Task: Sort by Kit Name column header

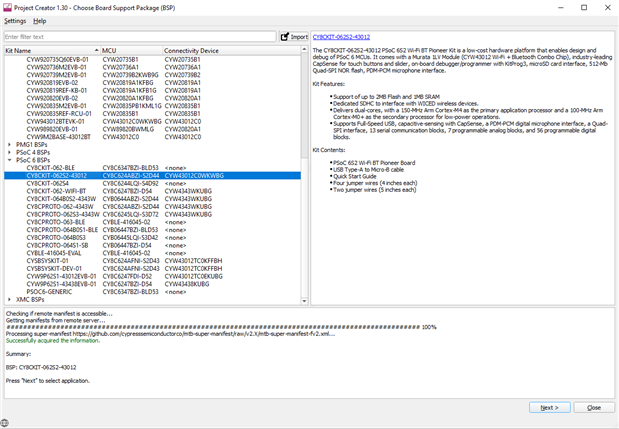Action: pos(52,51)
